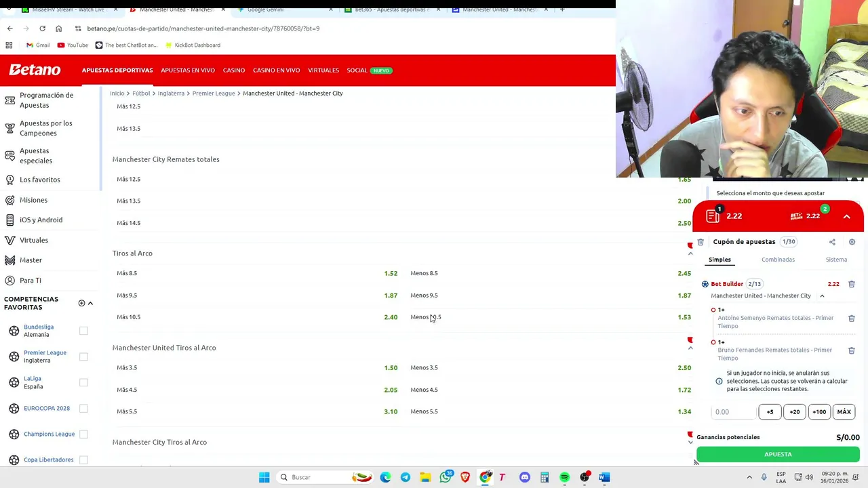This screenshot has width=868, height=488.
Task: Tick the Bundesliga favorite checkbox
Action: [x=83, y=331]
